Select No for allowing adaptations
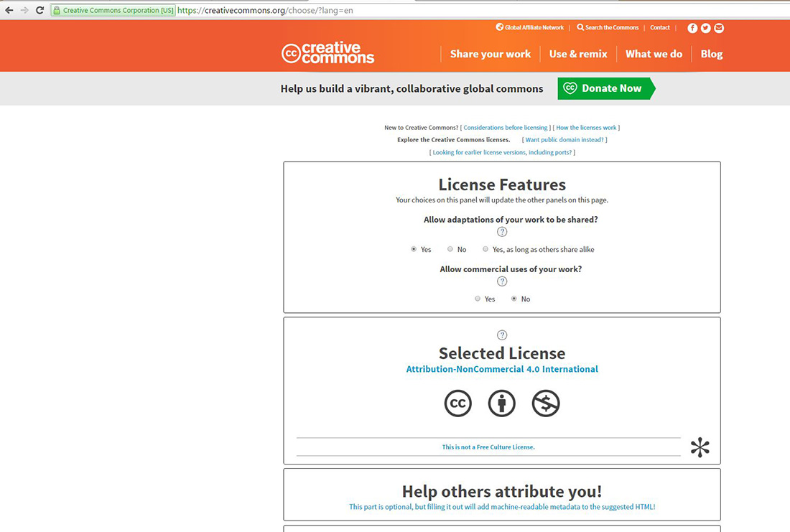Image resolution: width=790 pixels, height=532 pixels. click(450, 249)
